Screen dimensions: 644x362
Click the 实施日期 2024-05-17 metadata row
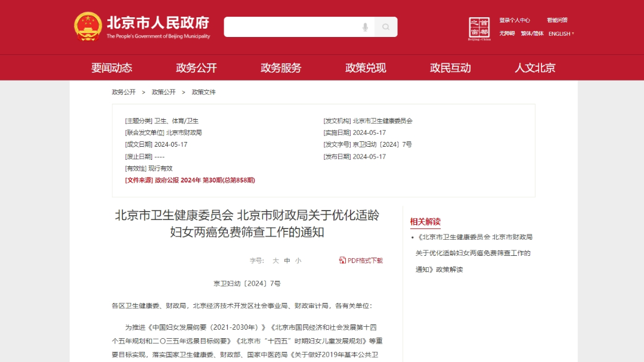[x=354, y=133]
